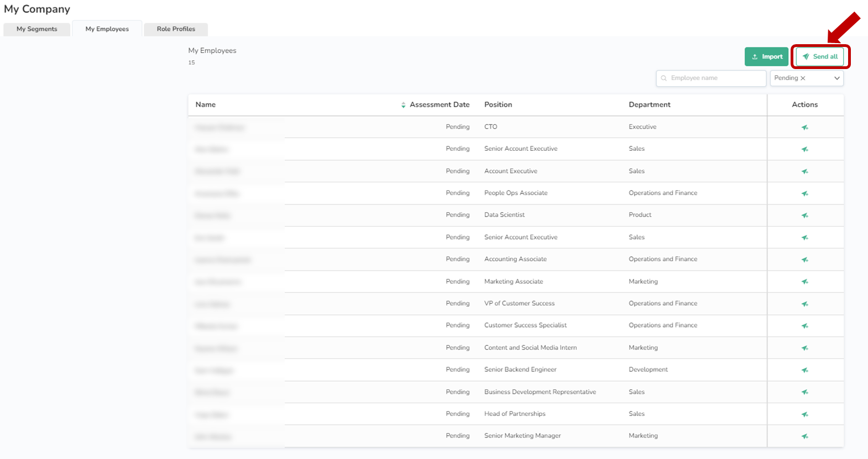Screen dimensions: 868x459
Task: Send assessment to the Accounting Associate
Action: (x=804, y=260)
